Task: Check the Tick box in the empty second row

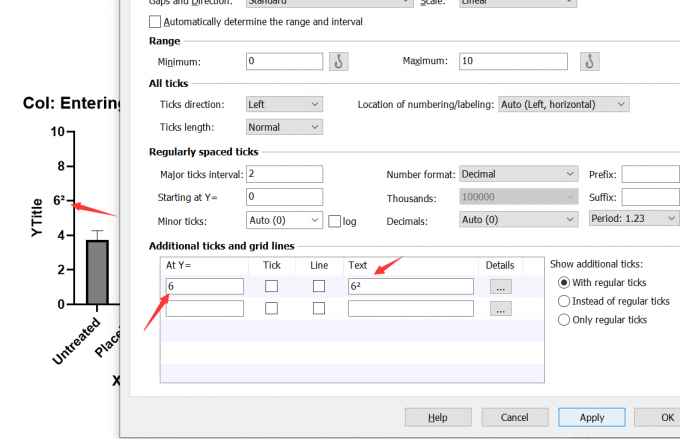Action: (271, 308)
